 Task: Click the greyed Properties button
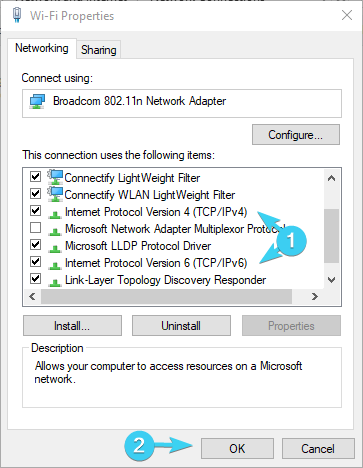pos(291,326)
